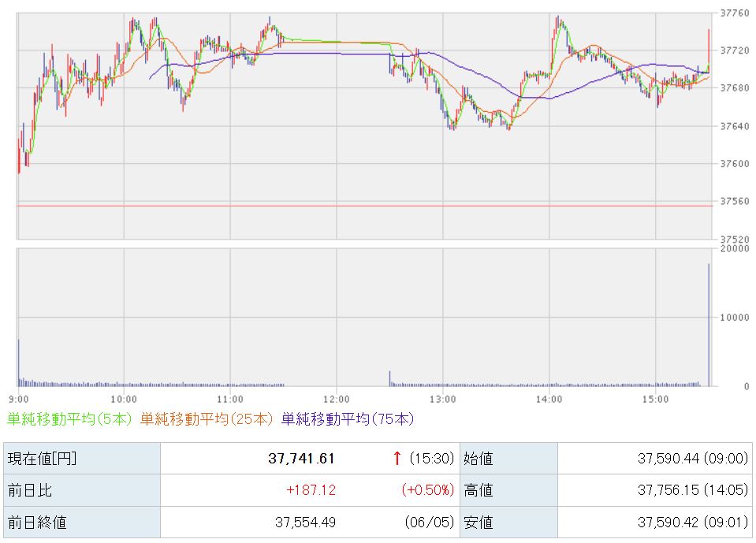Click the +187.12 day change value

pyautogui.click(x=311, y=490)
